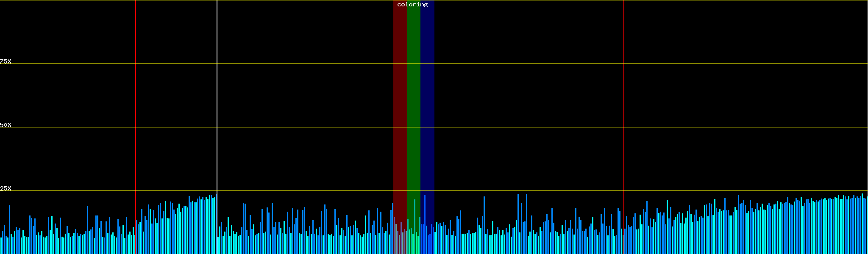Select the green color band

point(413,106)
